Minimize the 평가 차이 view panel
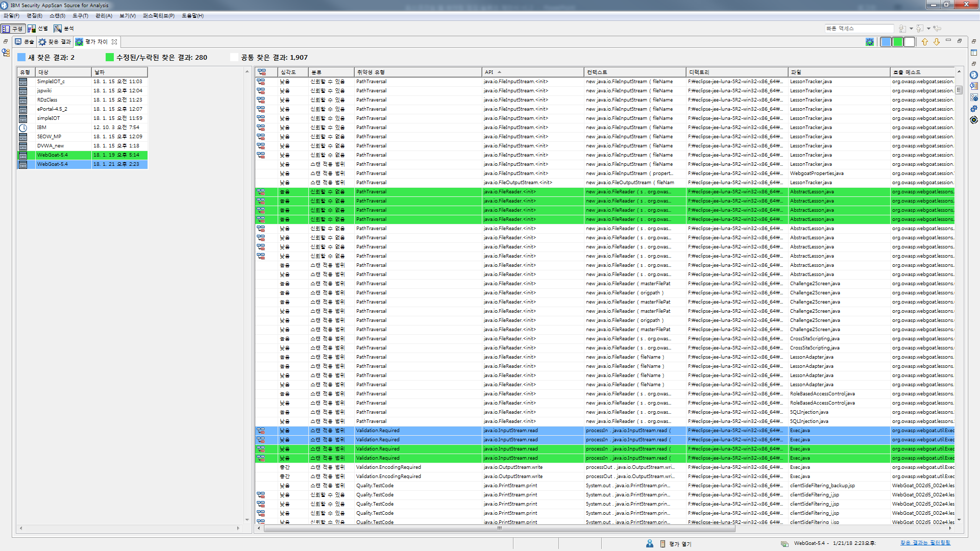This screenshot has width=980, height=551. pyautogui.click(x=948, y=40)
